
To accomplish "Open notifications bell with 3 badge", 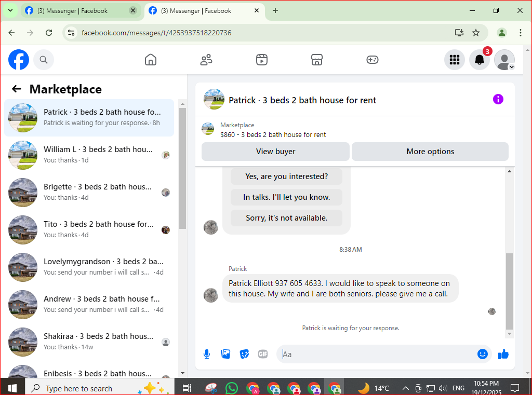I will [480, 60].
